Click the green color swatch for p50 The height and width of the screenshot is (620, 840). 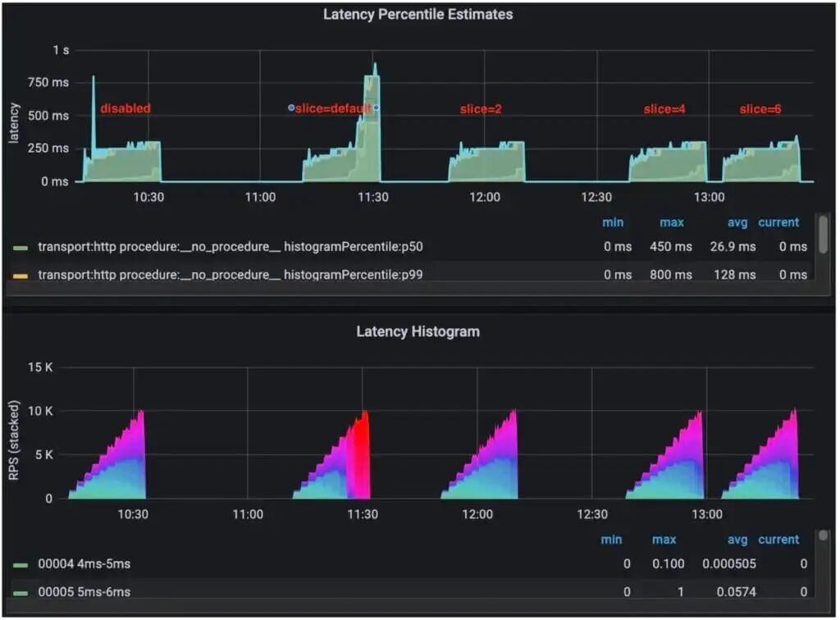coord(21,247)
